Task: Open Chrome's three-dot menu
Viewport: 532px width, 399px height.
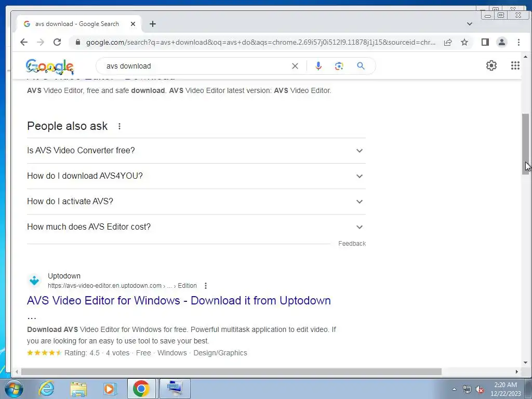Action: (518, 42)
